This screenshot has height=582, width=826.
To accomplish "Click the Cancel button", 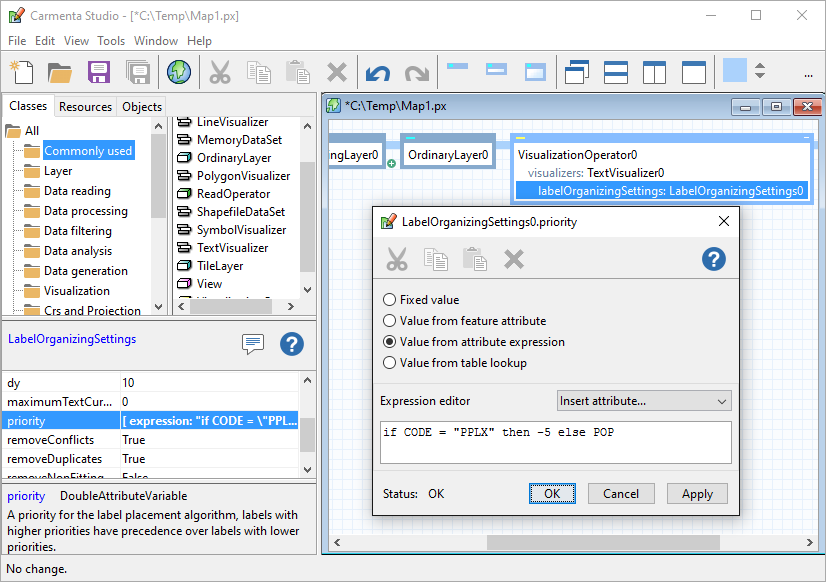I will coord(621,493).
